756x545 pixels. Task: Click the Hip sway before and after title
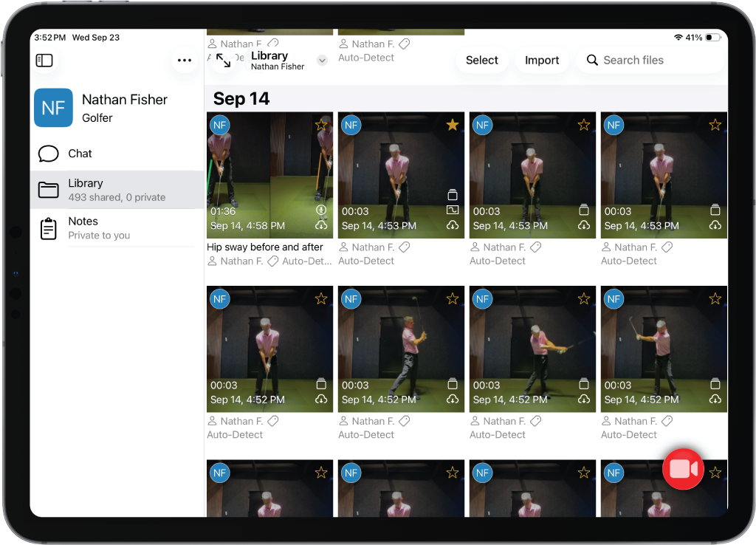tap(265, 247)
